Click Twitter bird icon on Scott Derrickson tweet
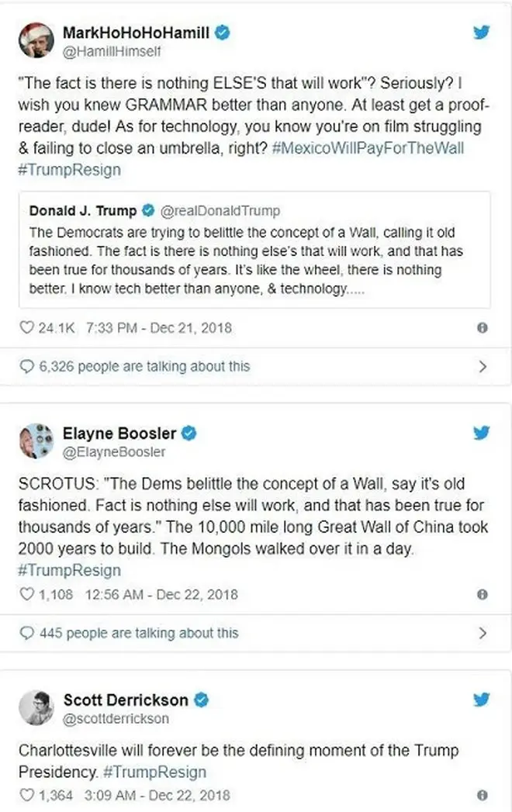The height and width of the screenshot is (812, 512). (x=481, y=700)
